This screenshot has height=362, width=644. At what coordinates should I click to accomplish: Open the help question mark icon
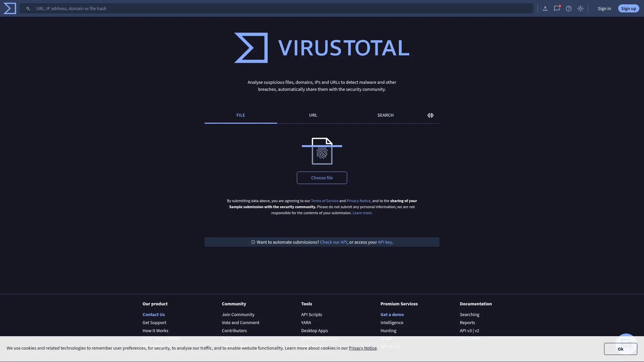click(x=569, y=8)
